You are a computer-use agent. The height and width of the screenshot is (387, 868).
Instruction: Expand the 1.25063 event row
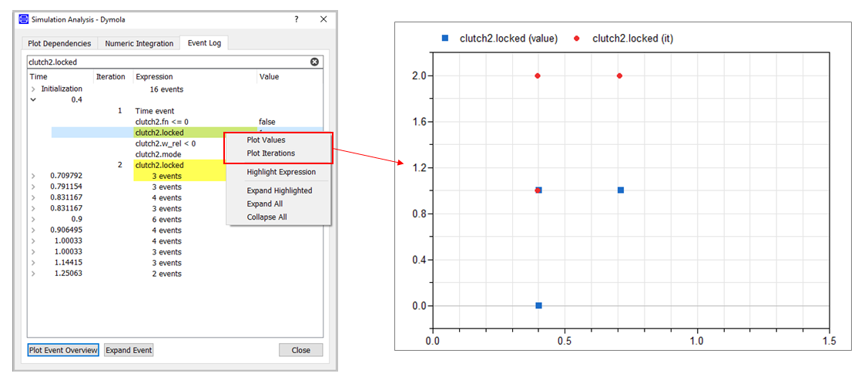[33, 274]
